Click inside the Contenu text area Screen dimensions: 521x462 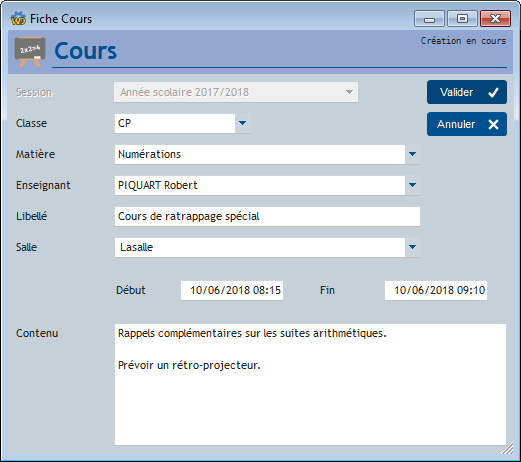click(x=310, y=384)
